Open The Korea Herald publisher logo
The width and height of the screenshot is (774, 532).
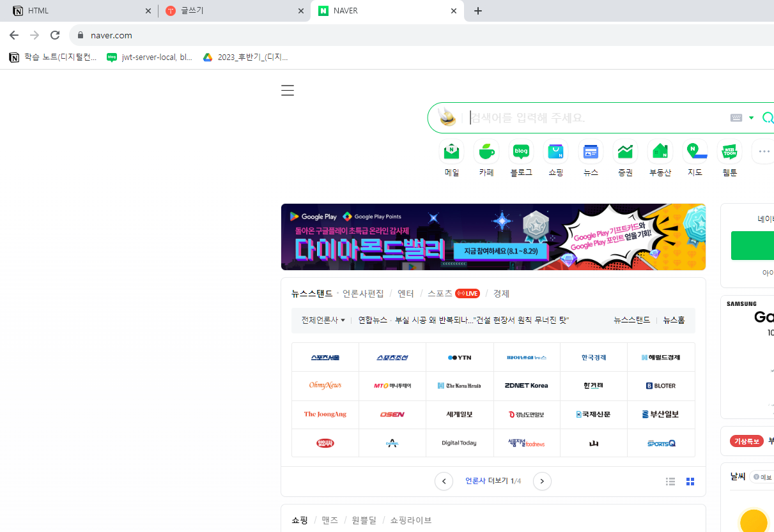tap(460, 386)
